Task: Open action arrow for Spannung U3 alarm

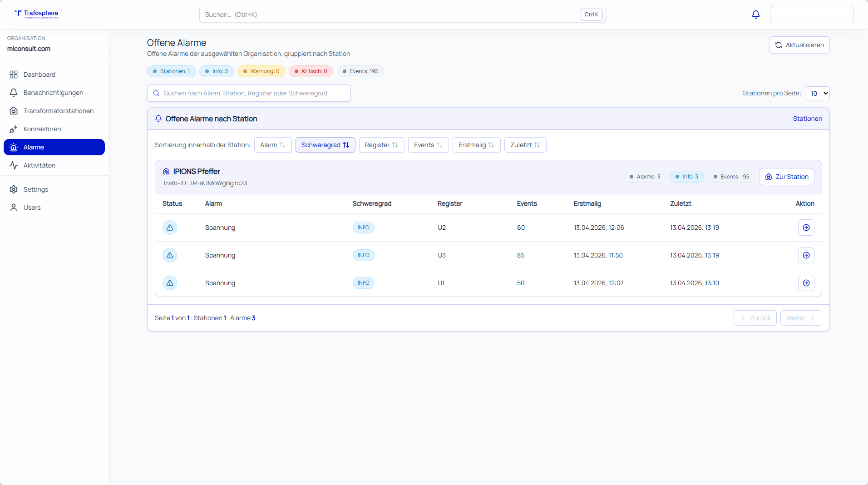Action: click(x=806, y=255)
